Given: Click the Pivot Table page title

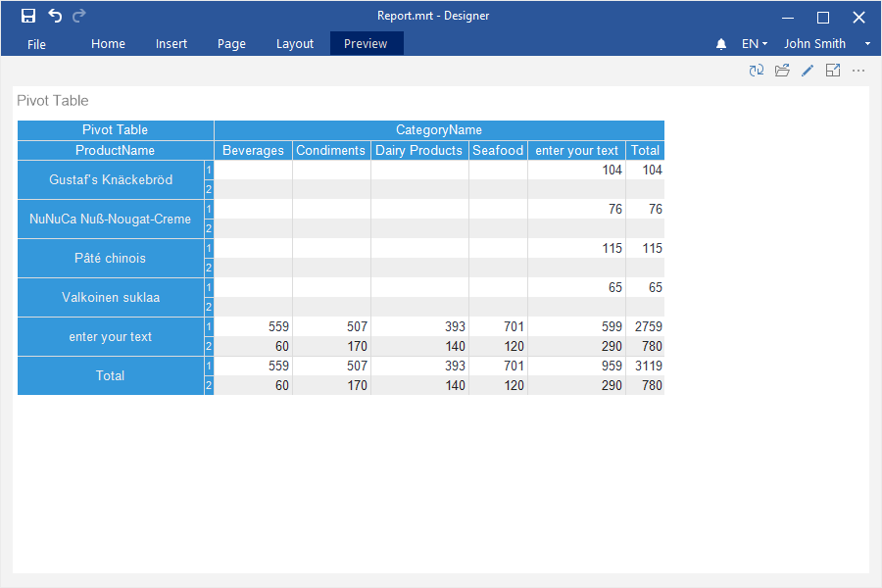Looking at the screenshot, I should [x=53, y=101].
